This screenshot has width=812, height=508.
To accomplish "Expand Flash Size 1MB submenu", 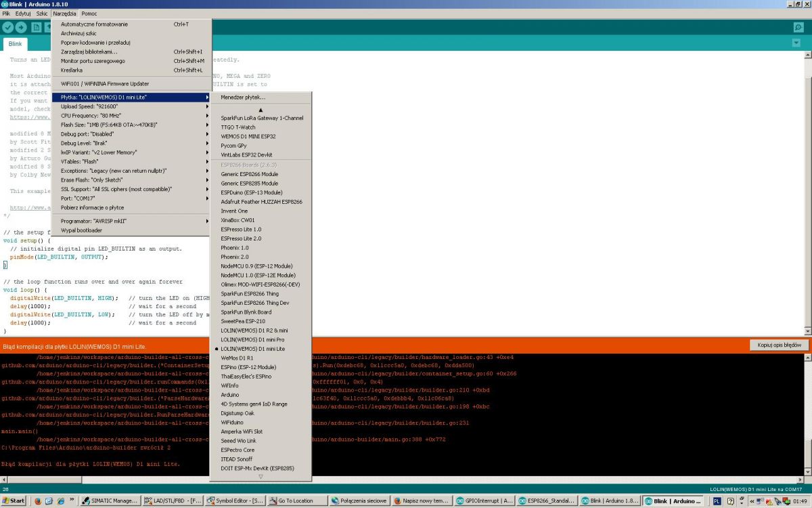I will point(132,125).
